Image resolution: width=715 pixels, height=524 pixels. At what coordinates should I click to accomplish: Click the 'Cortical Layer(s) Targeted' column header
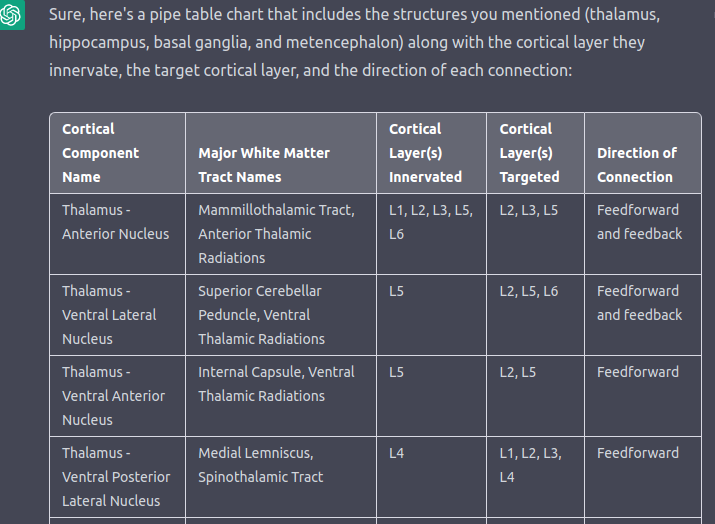[535, 153]
